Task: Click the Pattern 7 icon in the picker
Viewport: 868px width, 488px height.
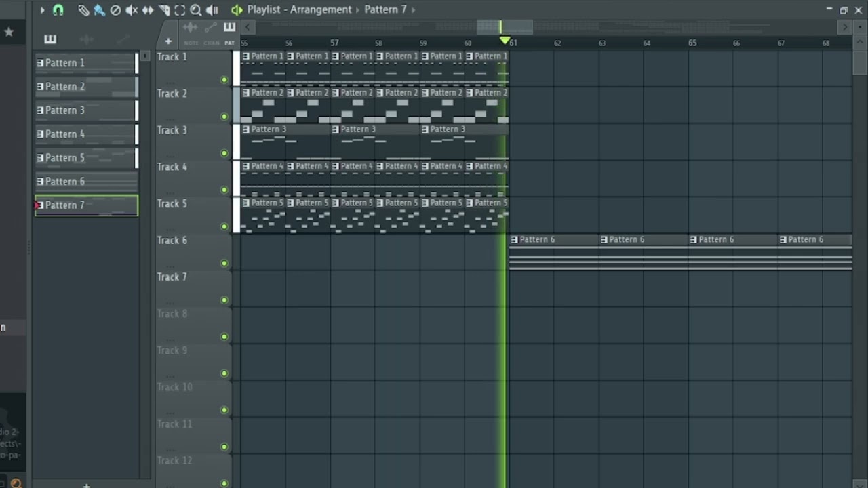Action: [x=40, y=205]
